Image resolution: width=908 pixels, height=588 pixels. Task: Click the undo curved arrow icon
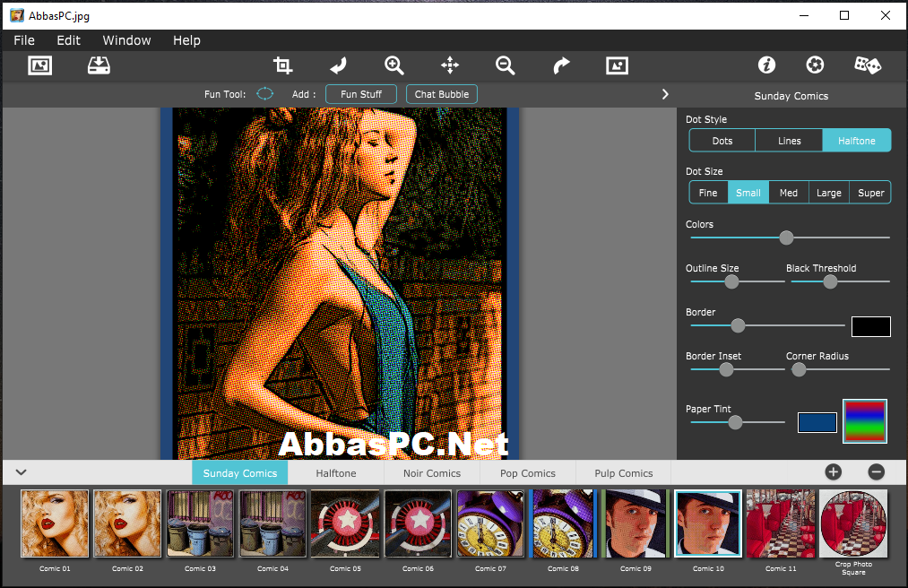(x=338, y=65)
